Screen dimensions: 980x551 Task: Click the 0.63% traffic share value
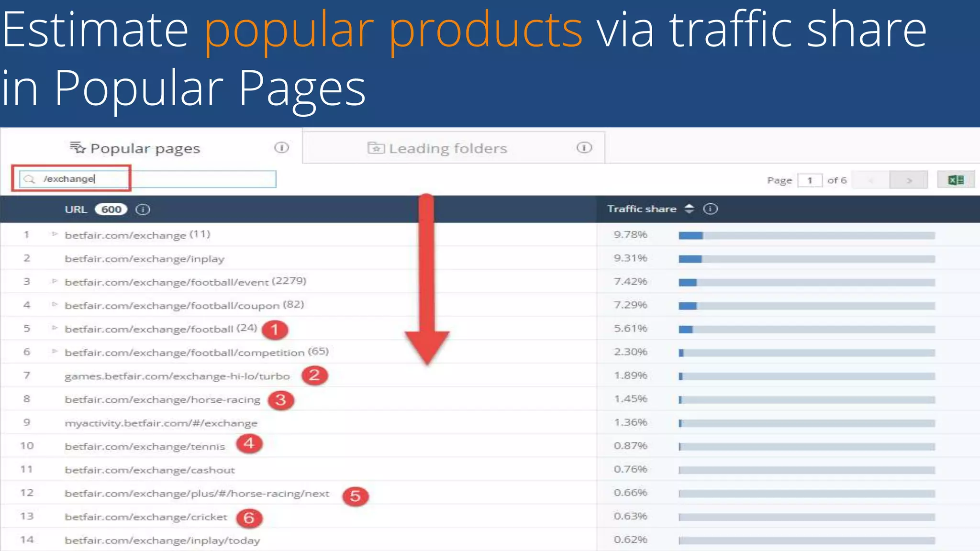(631, 516)
